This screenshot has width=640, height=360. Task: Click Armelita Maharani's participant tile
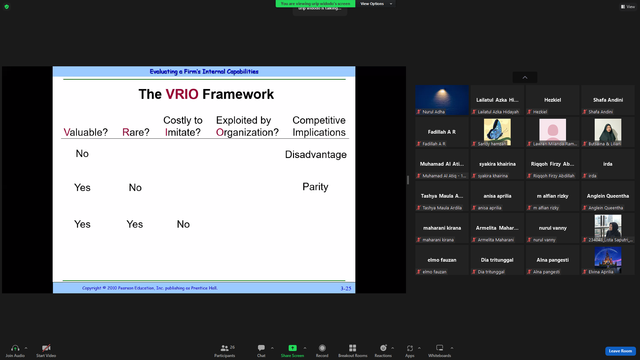point(497,228)
